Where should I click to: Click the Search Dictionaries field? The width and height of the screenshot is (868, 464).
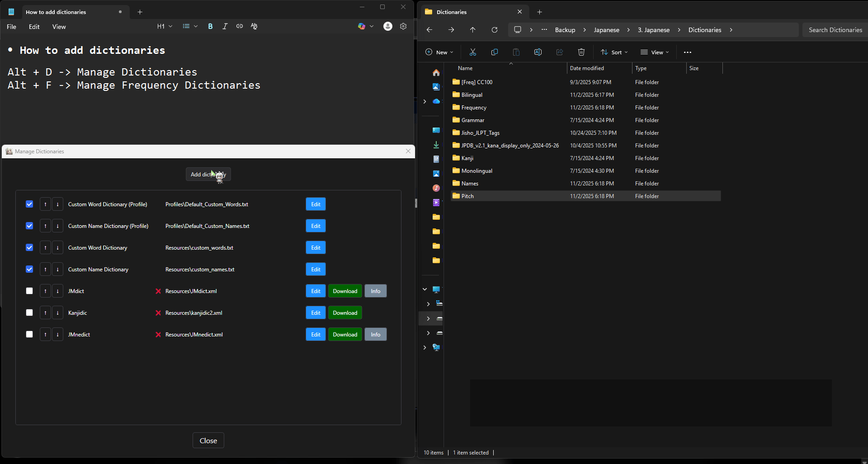[835, 30]
